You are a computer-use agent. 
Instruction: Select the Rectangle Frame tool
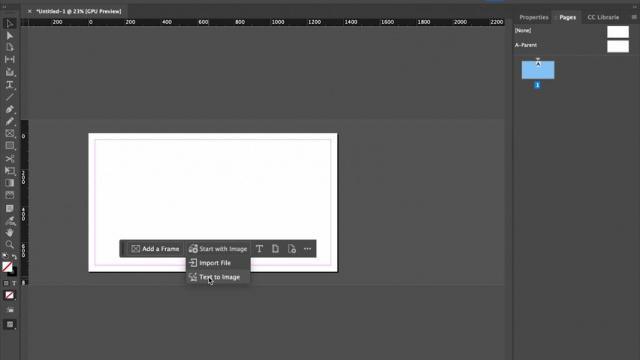pos(9,133)
